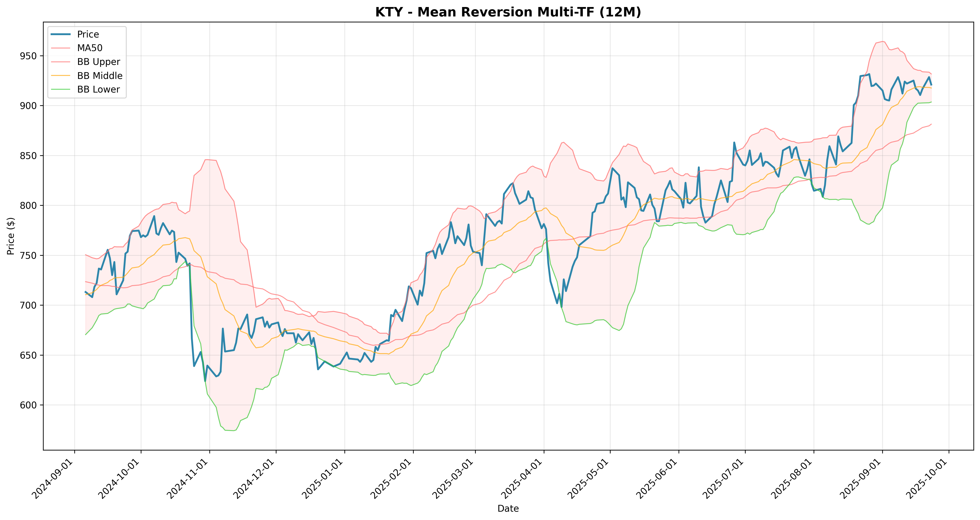The width and height of the screenshot is (980, 520).
Task: Select the 'BB Upper' legend label
Action: point(98,62)
